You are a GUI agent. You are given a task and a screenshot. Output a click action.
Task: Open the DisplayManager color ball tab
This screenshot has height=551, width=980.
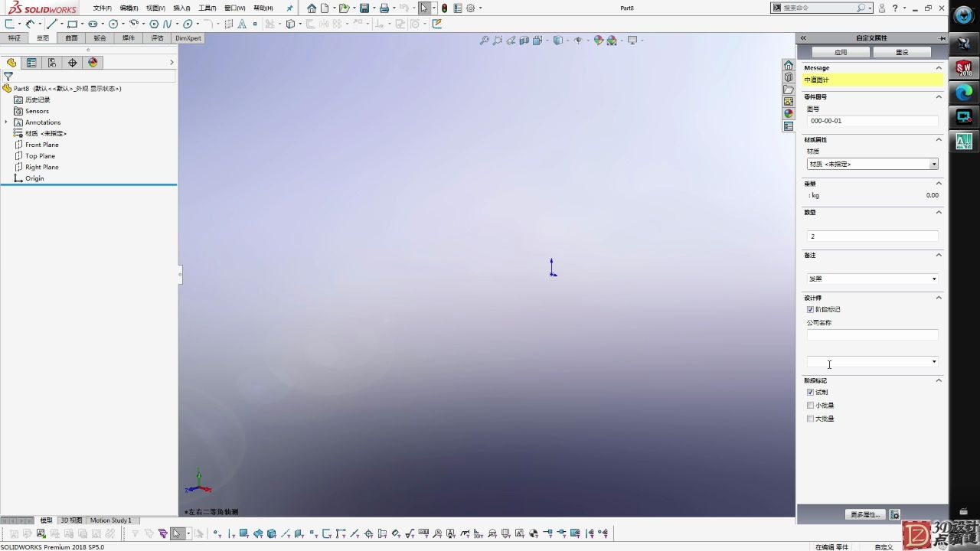click(x=93, y=63)
